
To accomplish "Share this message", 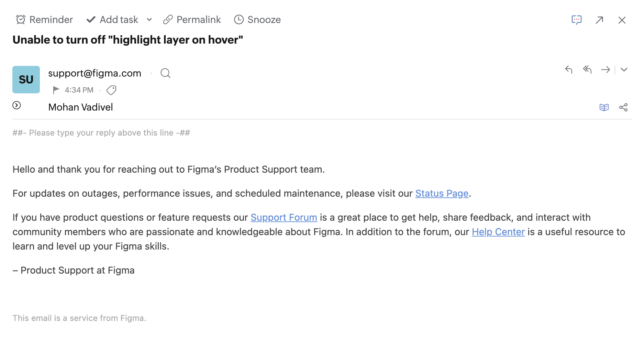I will coord(623,107).
